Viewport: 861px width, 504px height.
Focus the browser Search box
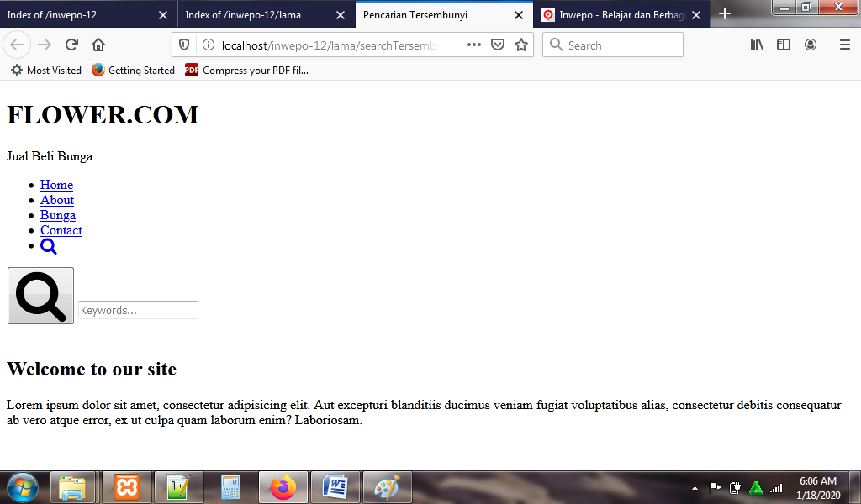[x=613, y=45]
